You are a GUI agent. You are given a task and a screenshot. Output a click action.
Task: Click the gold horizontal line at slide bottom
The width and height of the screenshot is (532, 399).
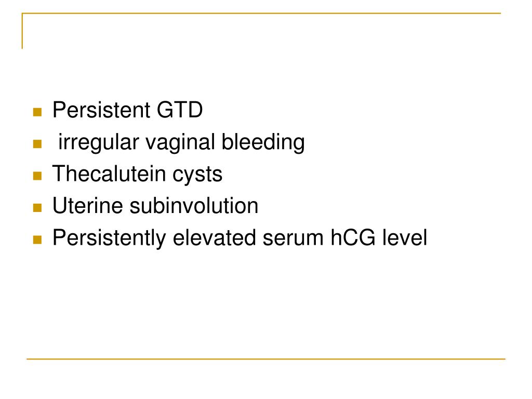pos(266,358)
